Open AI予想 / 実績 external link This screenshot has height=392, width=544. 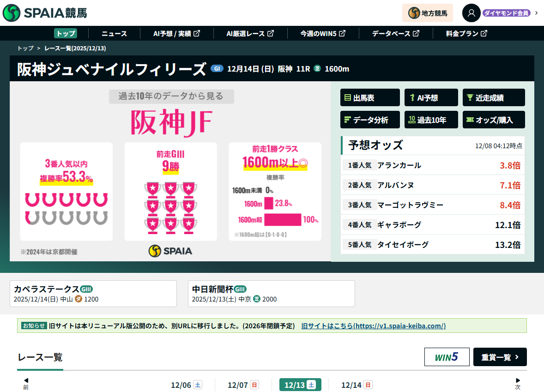coord(176,33)
